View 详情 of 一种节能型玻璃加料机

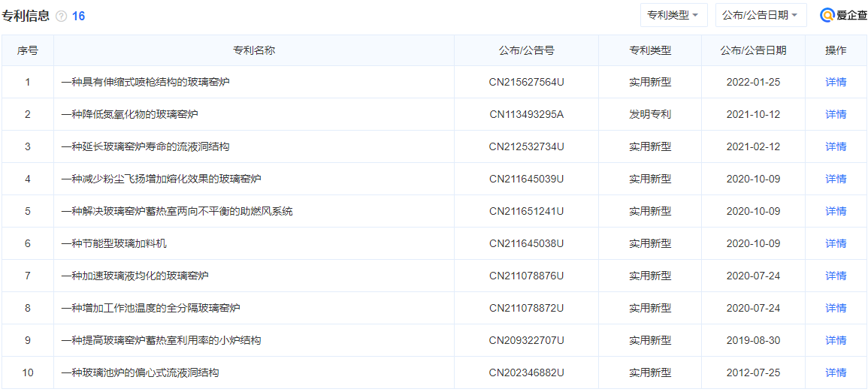[835, 243]
